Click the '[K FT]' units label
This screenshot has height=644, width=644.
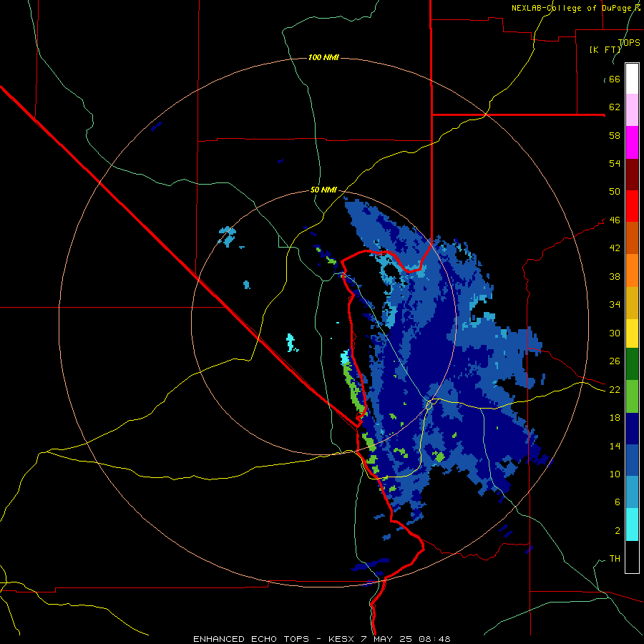click(605, 49)
